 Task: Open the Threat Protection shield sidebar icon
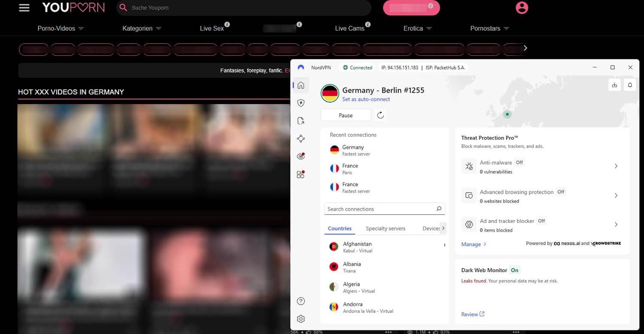pyautogui.click(x=301, y=103)
